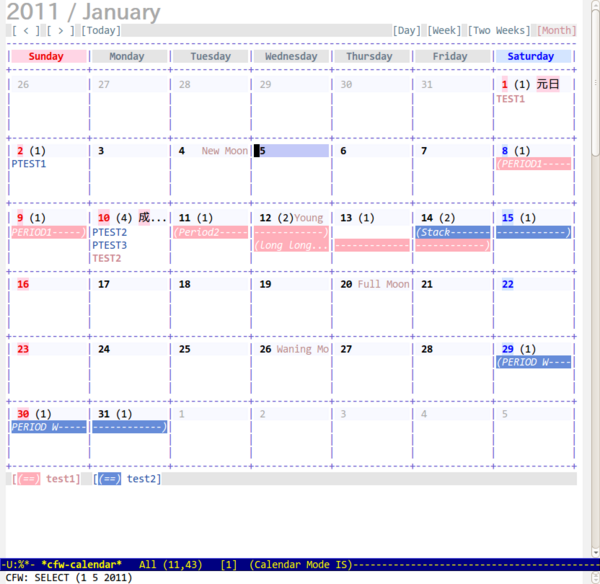The width and height of the screenshot is (600, 584).
Task: Click the *cfw-calendar* buffer name in mode line
Action: coord(81,565)
